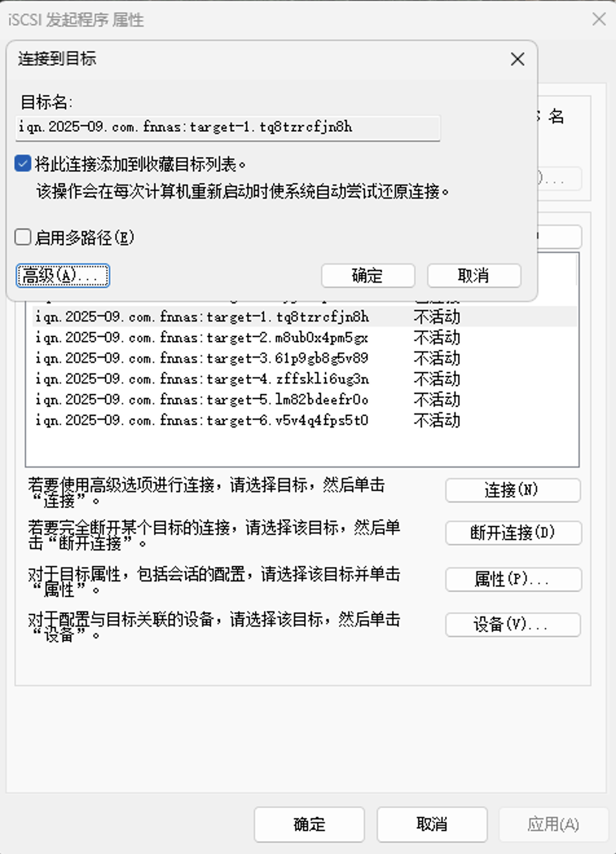Enable the 启用多路径(E) checkbox
Viewport: 616px width, 854px height.
pyautogui.click(x=23, y=237)
